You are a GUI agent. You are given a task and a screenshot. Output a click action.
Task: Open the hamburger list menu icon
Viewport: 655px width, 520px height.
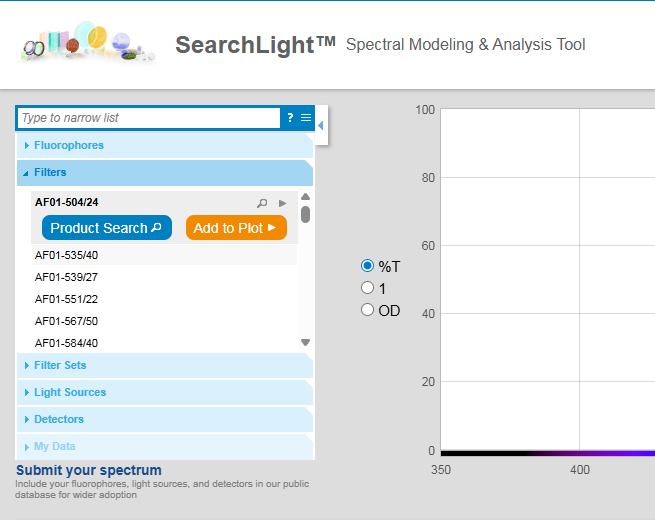(x=306, y=118)
